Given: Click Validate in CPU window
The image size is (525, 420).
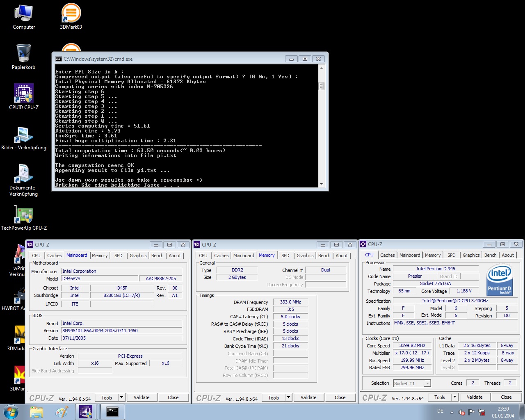Looking at the screenshot, I should [x=475, y=397].
